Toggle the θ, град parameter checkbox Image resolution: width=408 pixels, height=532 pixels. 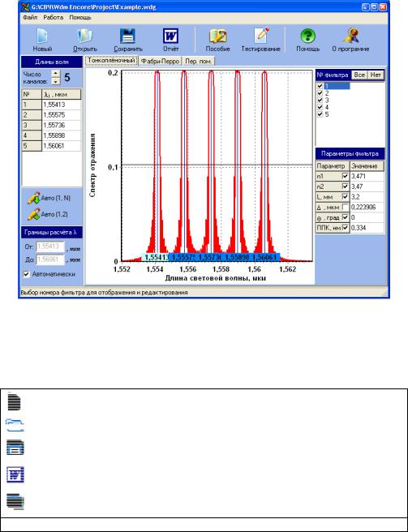[x=346, y=217]
